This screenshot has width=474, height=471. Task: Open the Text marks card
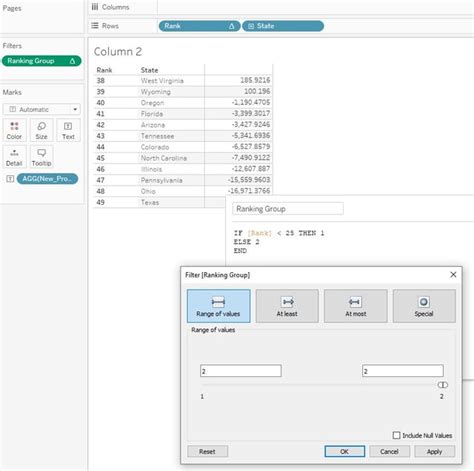coord(68,130)
